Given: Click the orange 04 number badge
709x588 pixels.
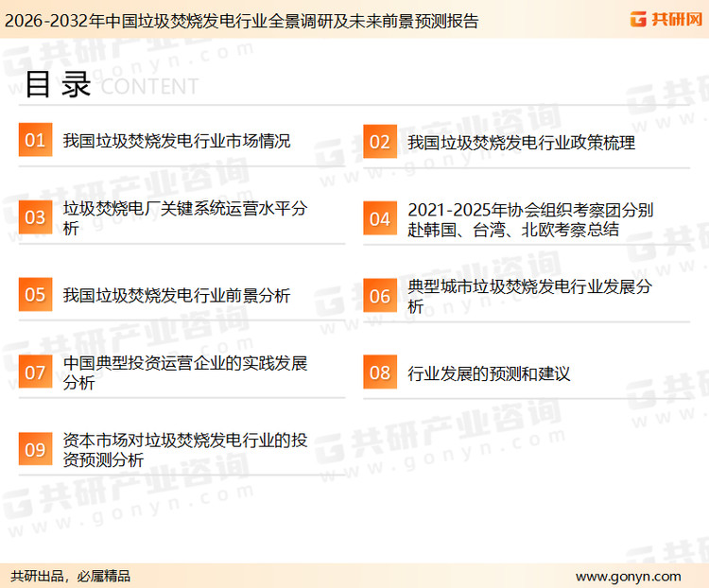Looking at the screenshot, I should (x=380, y=218).
